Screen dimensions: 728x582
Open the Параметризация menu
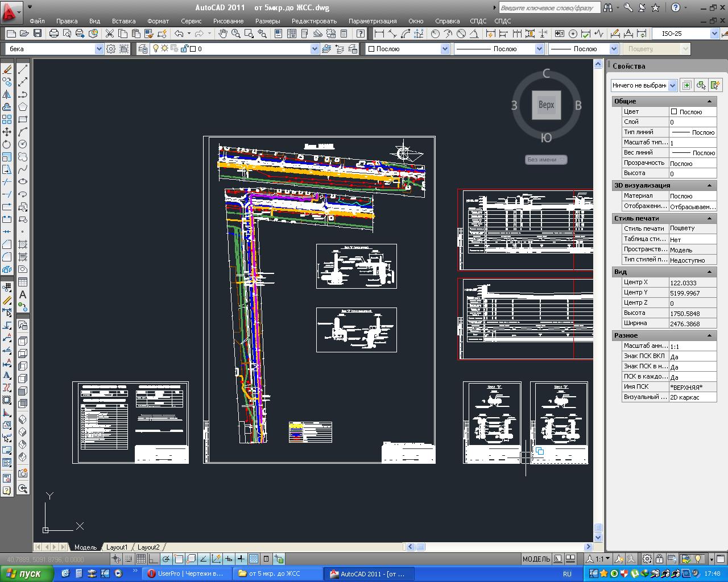tap(373, 21)
